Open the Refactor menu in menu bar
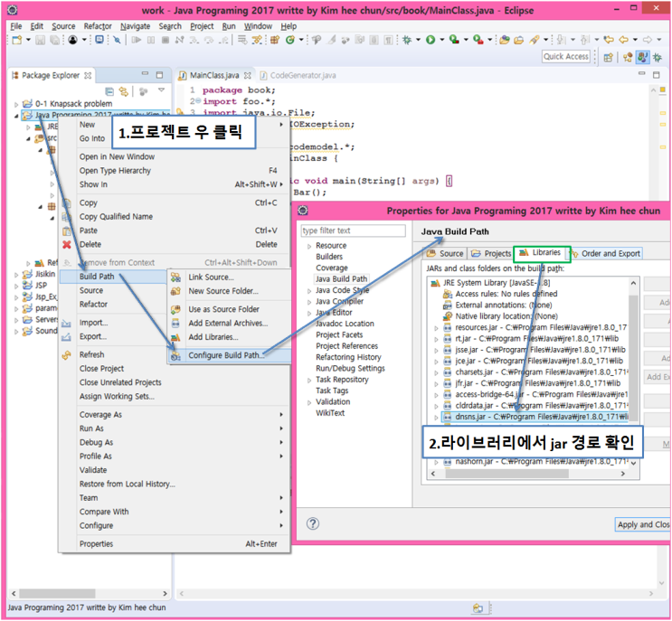Viewport: 672px width, 621px height. [x=98, y=26]
